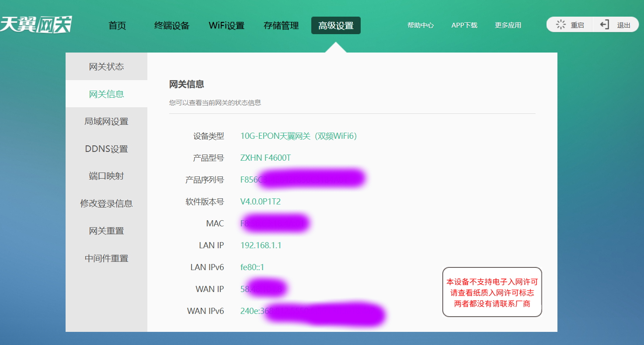Screen dimensions: 644x345
Task: Select 网关重置 in sidebar
Action: [x=106, y=231]
